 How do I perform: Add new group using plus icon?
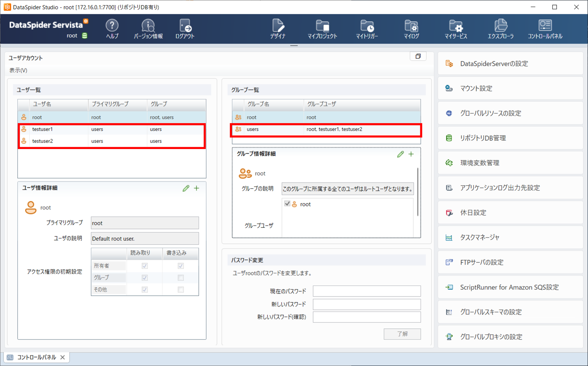(x=411, y=154)
